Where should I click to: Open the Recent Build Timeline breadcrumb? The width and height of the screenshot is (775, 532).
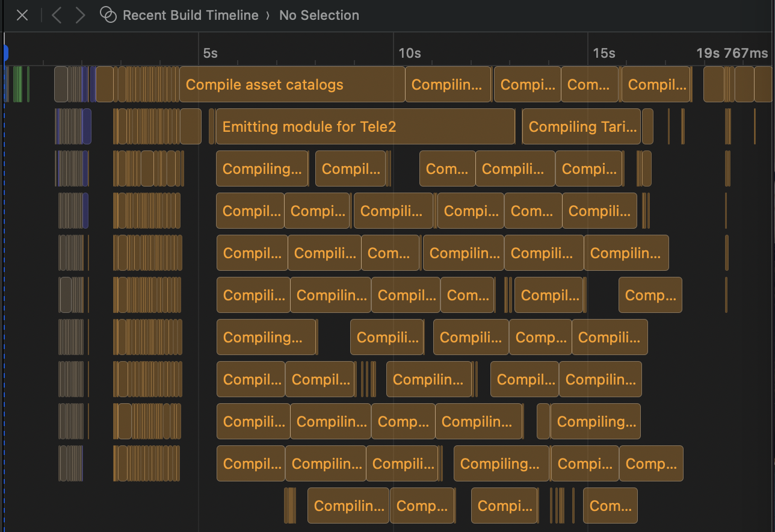pyautogui.click(x=190, y=15)
